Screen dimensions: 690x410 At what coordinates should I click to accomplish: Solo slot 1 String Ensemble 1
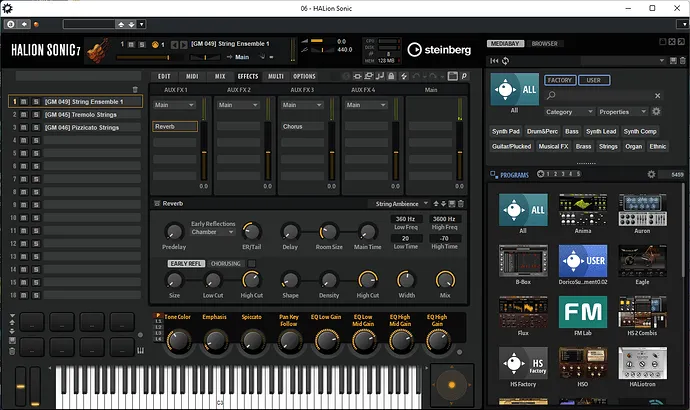click(36, 102)
